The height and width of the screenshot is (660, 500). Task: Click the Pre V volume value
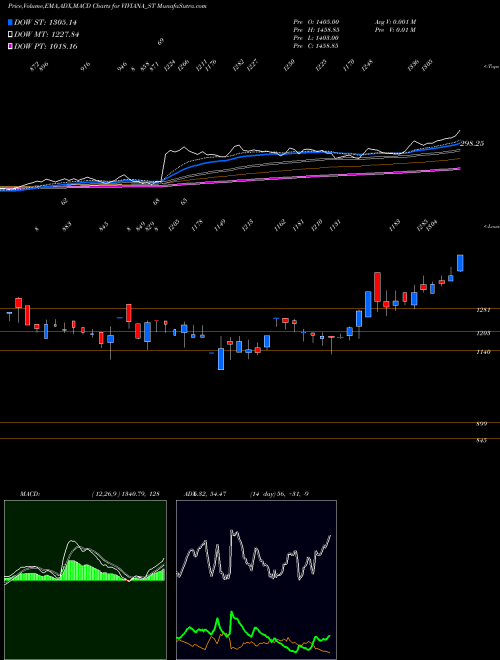point(407,30)
